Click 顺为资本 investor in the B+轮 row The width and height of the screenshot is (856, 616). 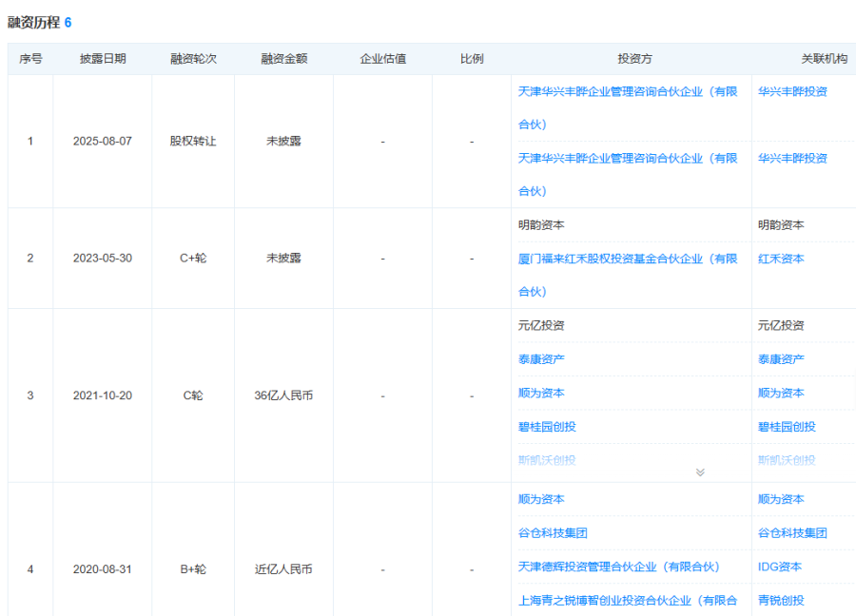point(541,499)
